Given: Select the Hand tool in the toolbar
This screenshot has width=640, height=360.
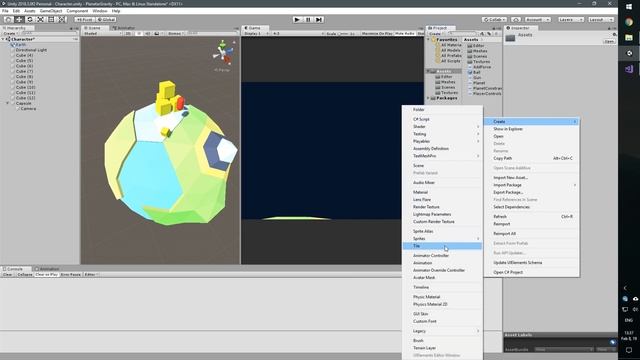Looking at the screenshot, I should tap(8, 20).
